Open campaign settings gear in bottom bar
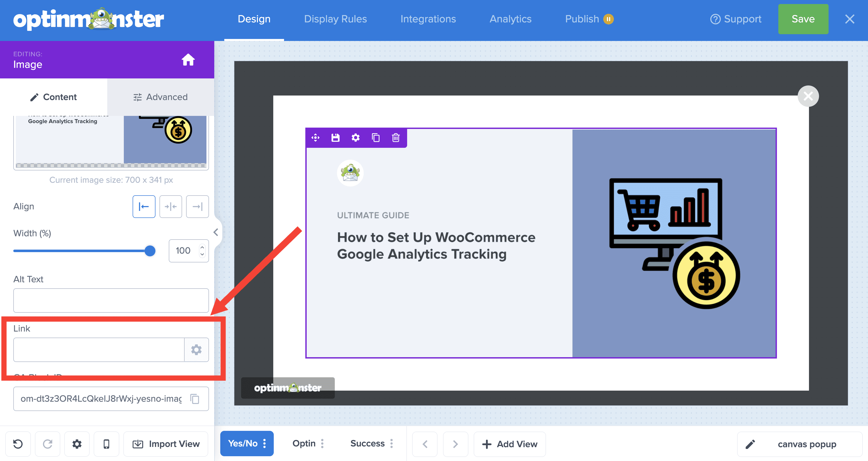Image resolution: width=868 pixels, height=461 pixels. (77, 444)
